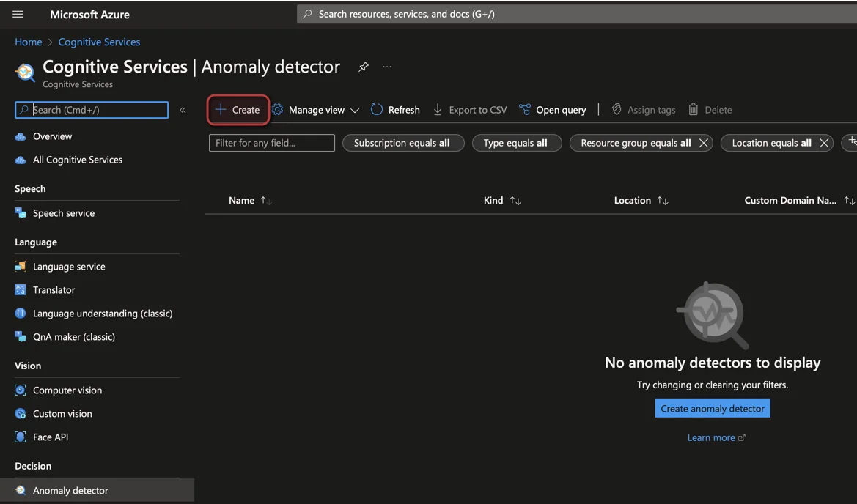Click the add filter plus icon

point(852,142)
